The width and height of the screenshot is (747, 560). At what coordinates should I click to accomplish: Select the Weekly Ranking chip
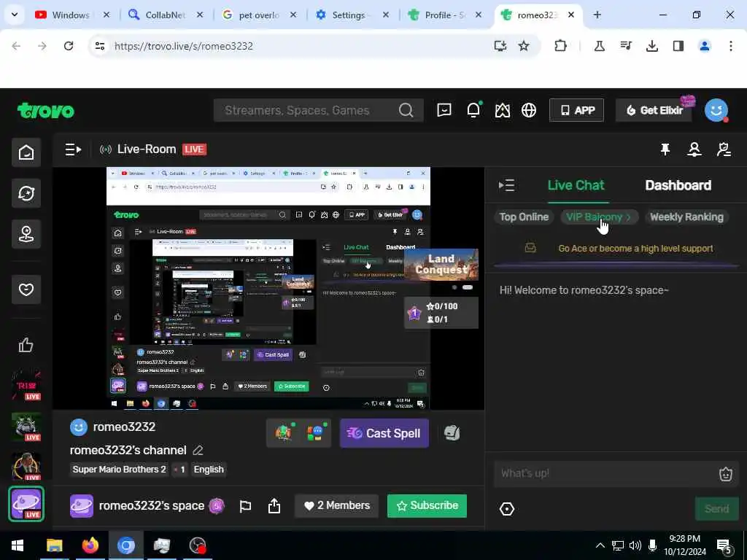686,217
